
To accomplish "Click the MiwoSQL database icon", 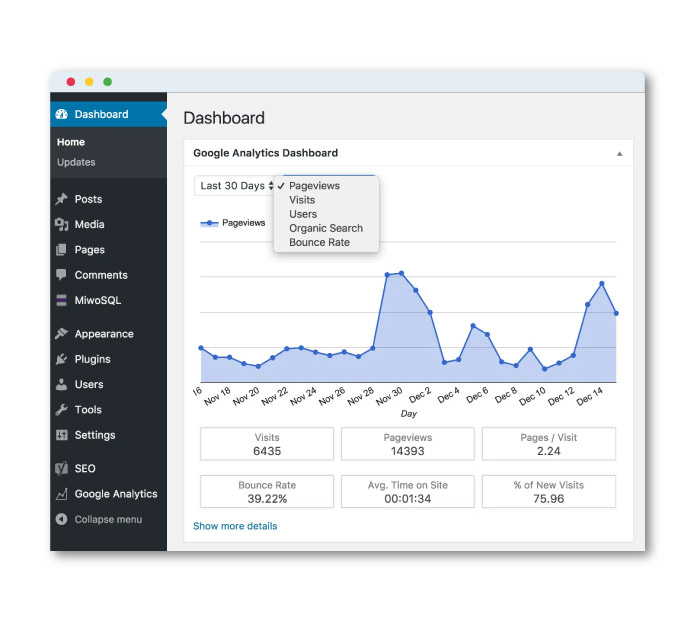I will click(62, 300).
